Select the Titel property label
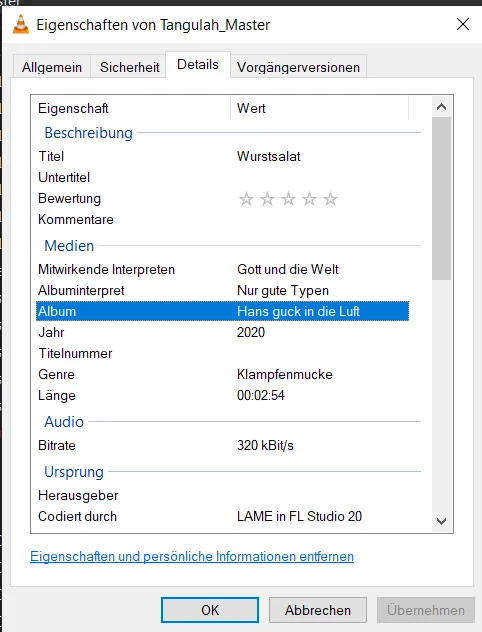The image size is (482, 632). (51, 156)
